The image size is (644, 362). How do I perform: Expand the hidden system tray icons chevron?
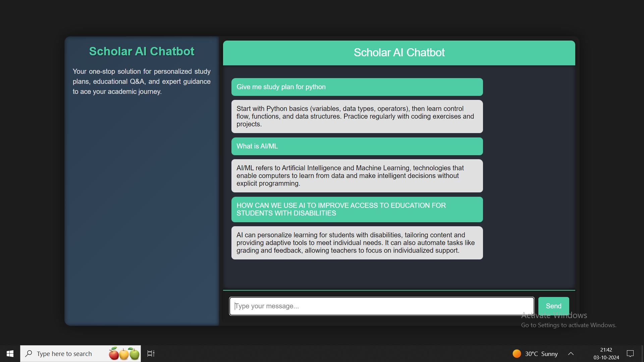coord(571,354)
